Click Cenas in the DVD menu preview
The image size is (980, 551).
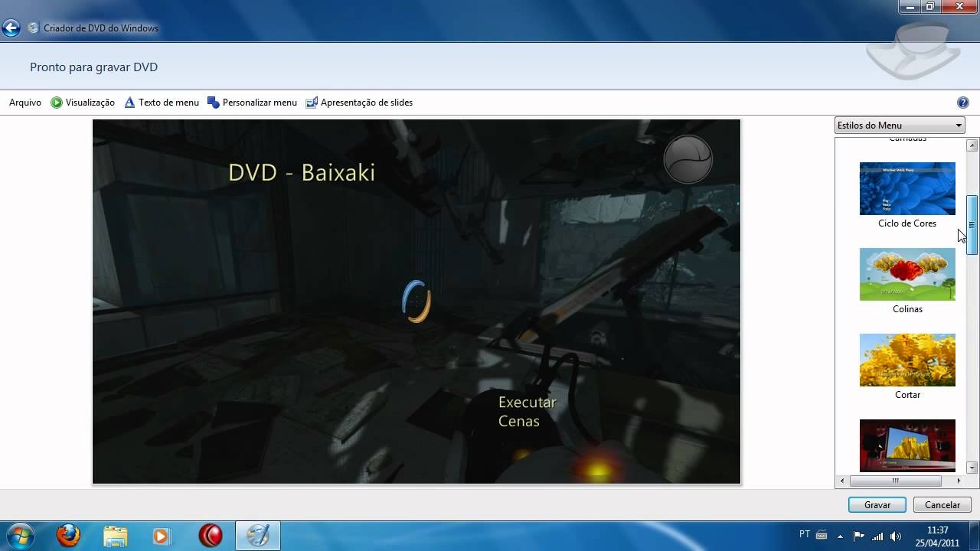coord(519,421)
